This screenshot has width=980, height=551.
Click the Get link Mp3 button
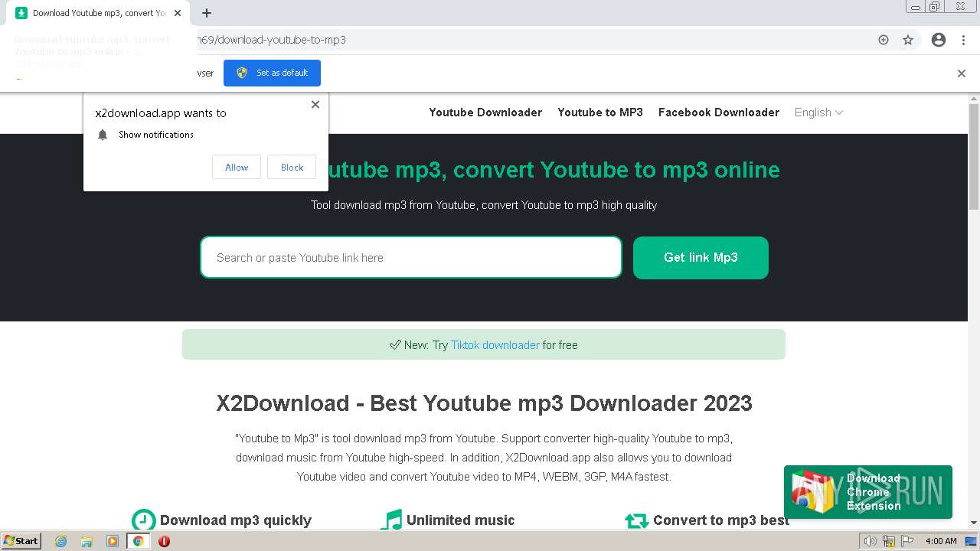point(701,257)
